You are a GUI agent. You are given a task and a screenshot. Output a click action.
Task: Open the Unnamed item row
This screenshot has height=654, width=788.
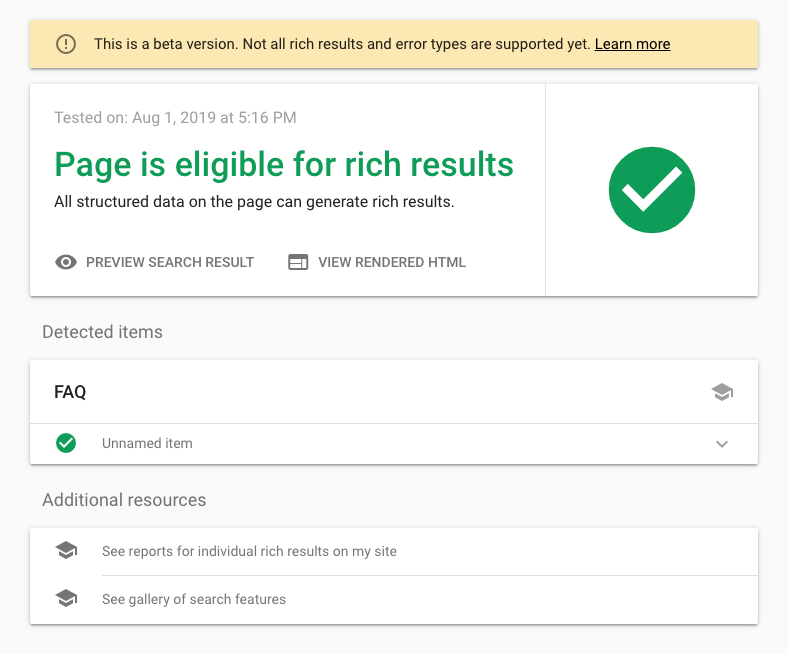394,443
